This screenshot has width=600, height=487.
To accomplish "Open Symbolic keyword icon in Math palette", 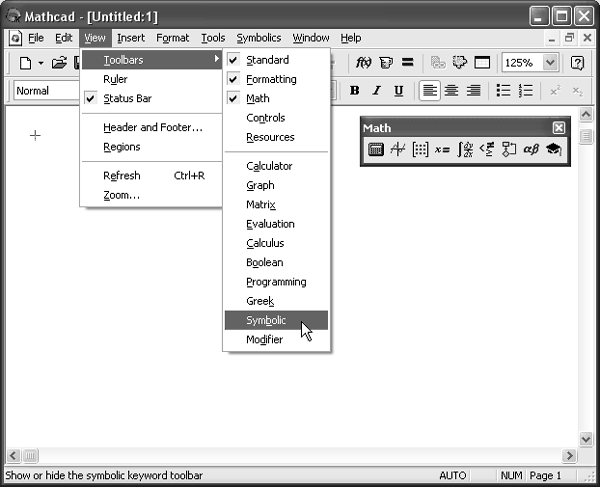I will coord(553,149).
